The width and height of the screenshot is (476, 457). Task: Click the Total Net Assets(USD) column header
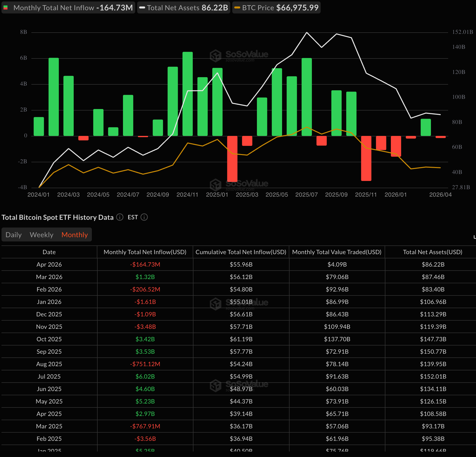tap(432, 252)
